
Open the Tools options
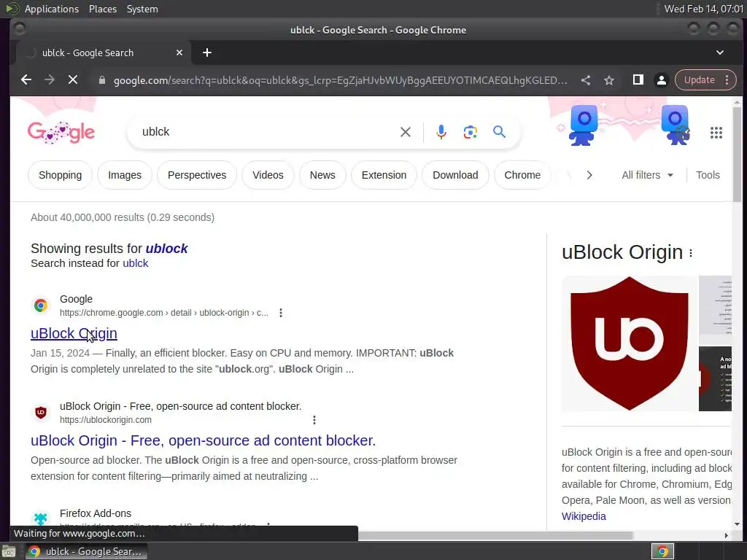point(708,175)
